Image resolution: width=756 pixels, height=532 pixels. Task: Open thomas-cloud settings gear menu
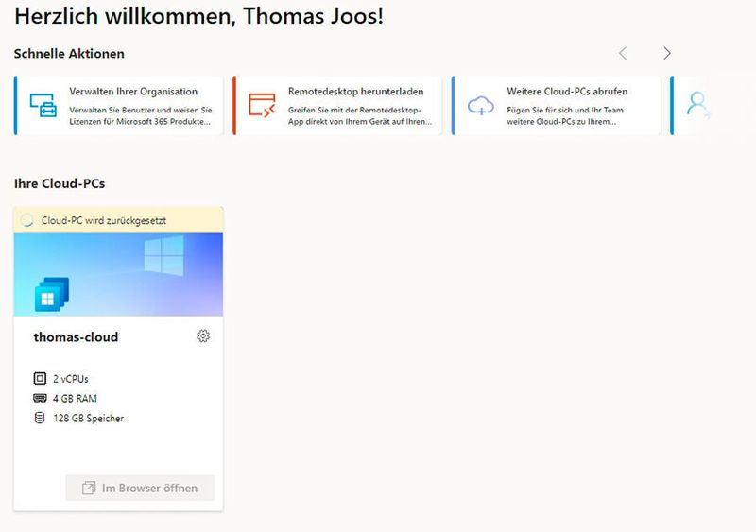tap(203, 336)
